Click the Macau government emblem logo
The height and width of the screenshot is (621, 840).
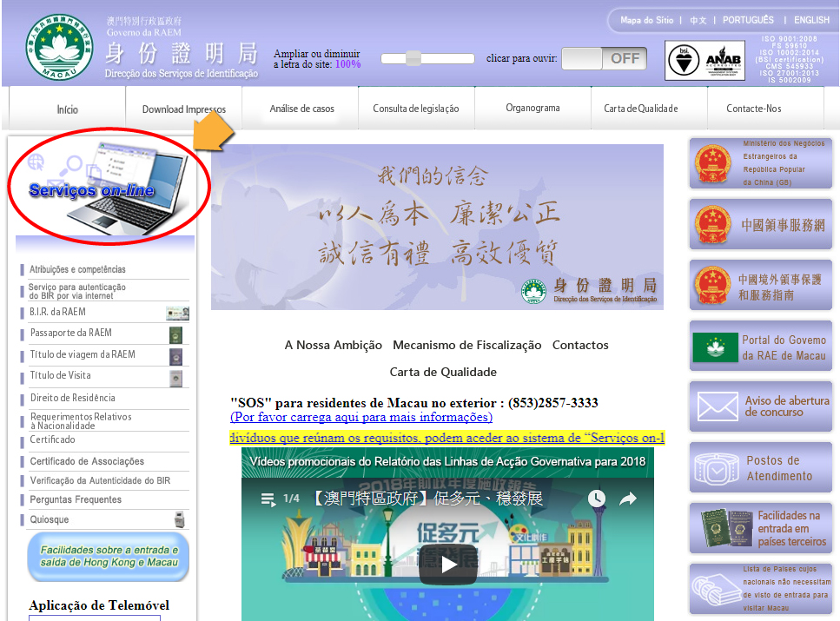59,48
